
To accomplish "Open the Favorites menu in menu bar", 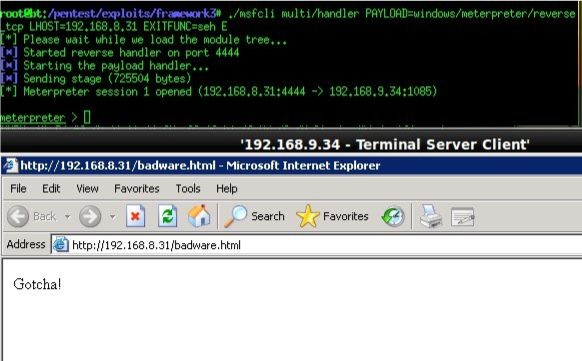I will [x=137, y=188].
